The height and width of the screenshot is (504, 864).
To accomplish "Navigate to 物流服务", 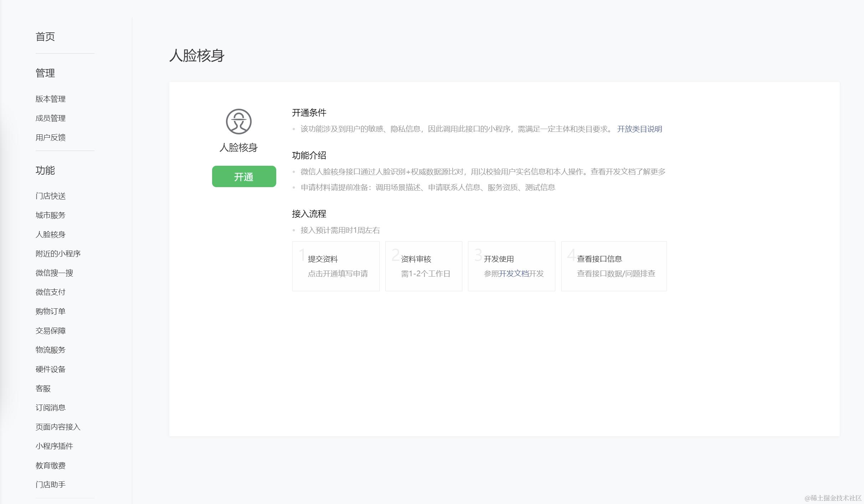I will 51,350.
